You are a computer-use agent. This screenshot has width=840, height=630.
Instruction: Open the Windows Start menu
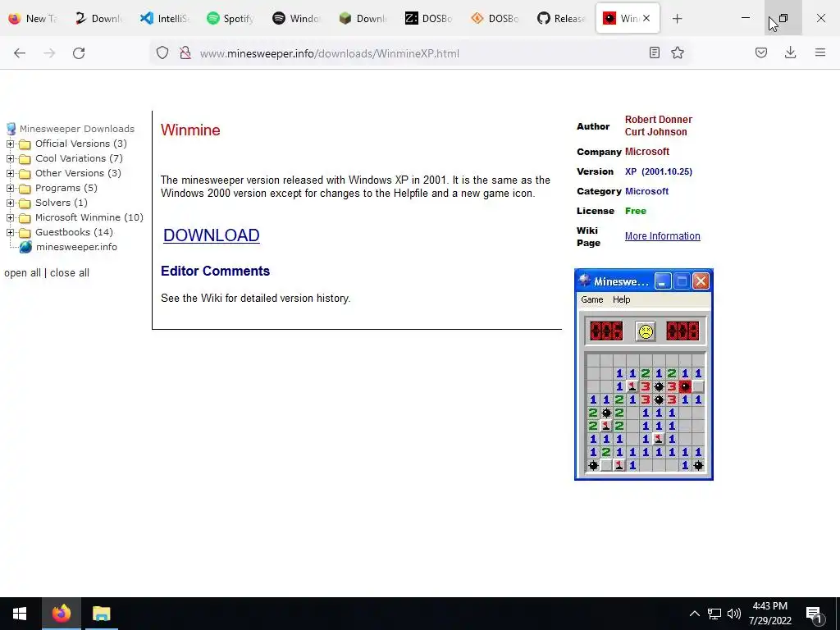[x=20, y=614]
